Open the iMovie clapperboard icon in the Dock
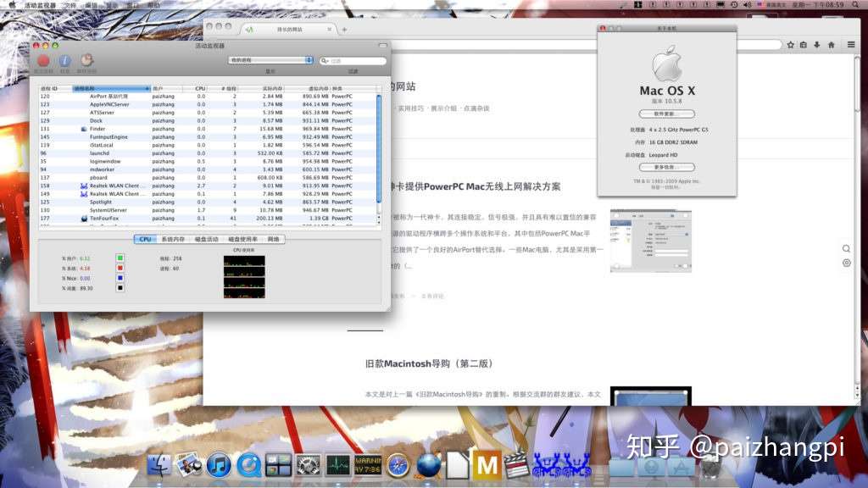The image size is (868, 488). 515,466
